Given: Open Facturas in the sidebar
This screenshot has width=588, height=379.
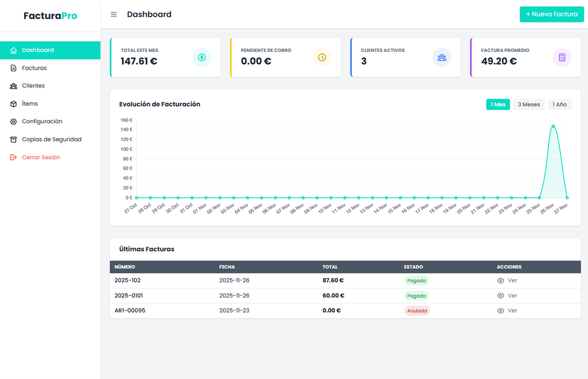Looking at the screenshot, I should click(34, 68).
